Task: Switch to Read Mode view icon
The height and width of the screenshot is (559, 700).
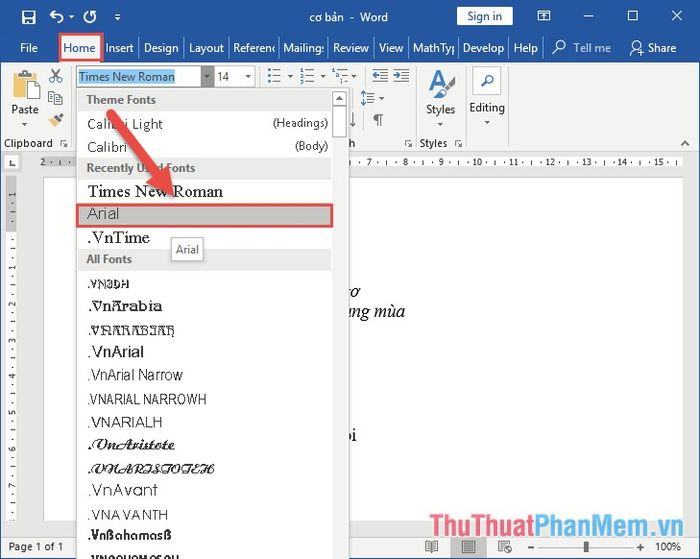Action: pyautogui.click(x=431, y=546)
